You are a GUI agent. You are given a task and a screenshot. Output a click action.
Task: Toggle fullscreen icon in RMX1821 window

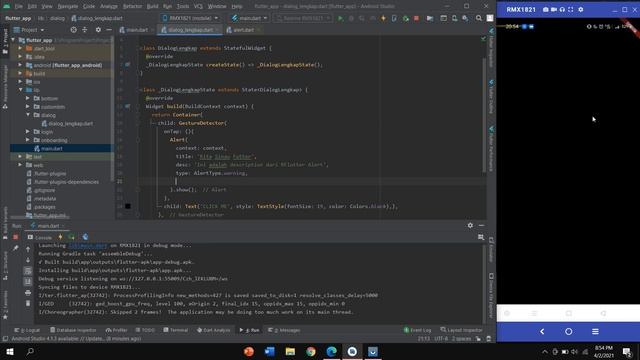coord(571,9)
